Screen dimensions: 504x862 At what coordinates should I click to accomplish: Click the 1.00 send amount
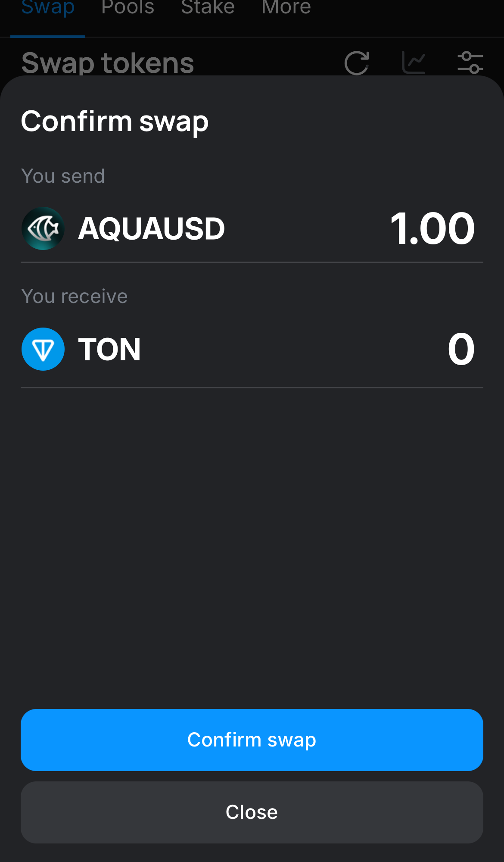pyautogui.click(x=432, y=228)
